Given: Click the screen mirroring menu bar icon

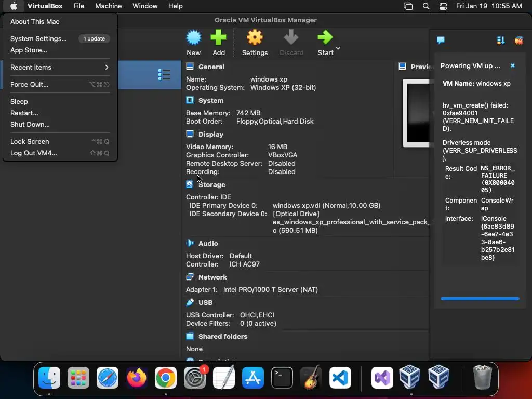Looking at the screenshot, I should click(408, 6).
